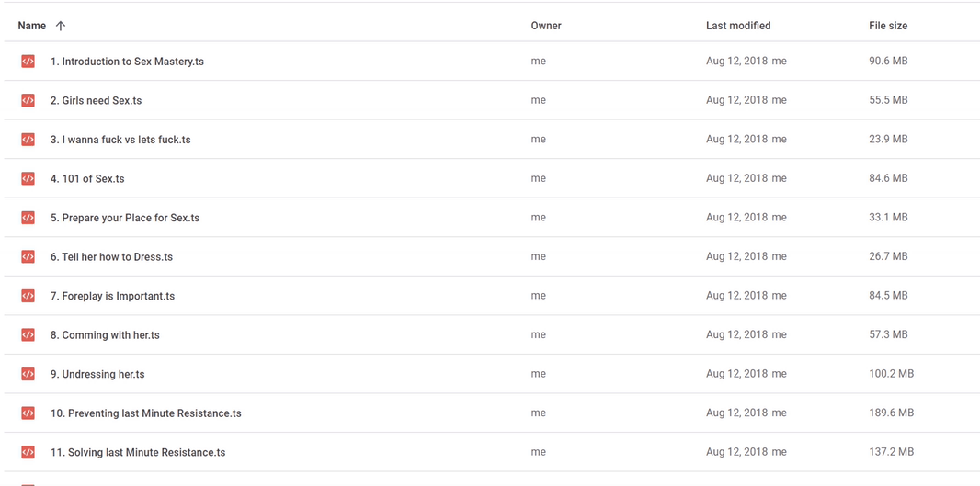Screen dimensions: 980x486
Task: Open the file 3. I wanna fuck vs lets fuck.ts
Action: tap(120, 140)
